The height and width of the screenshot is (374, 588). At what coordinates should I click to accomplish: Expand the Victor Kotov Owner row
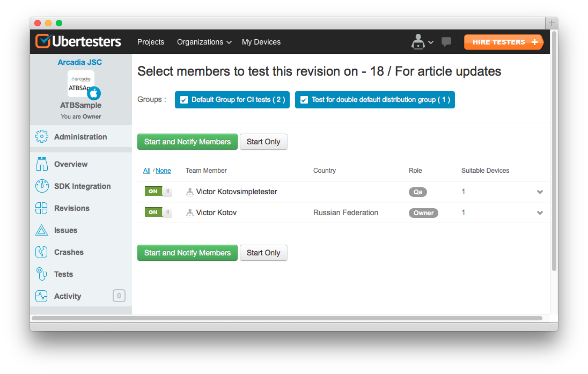tap(540, 213)
